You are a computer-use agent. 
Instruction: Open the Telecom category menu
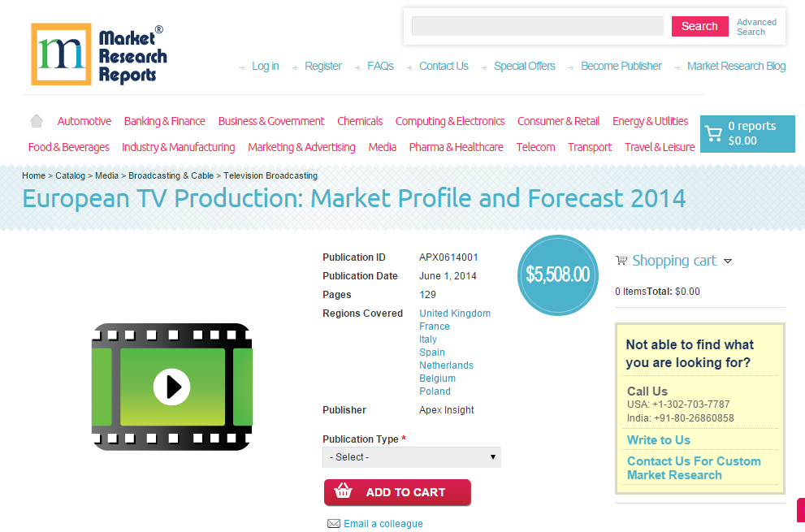[535, 148]
